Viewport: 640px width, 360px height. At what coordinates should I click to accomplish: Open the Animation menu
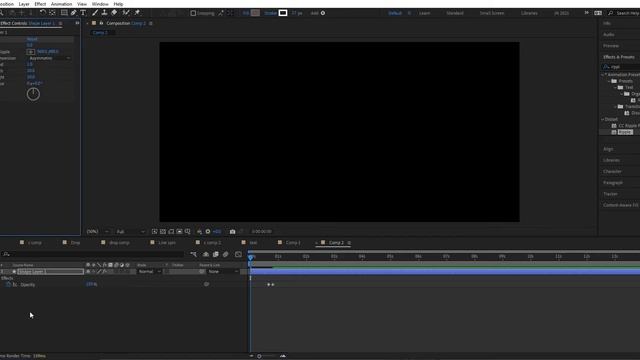61,4
